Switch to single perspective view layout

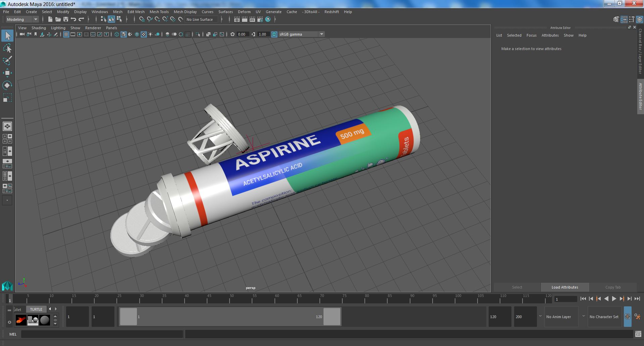coord(7,126)
